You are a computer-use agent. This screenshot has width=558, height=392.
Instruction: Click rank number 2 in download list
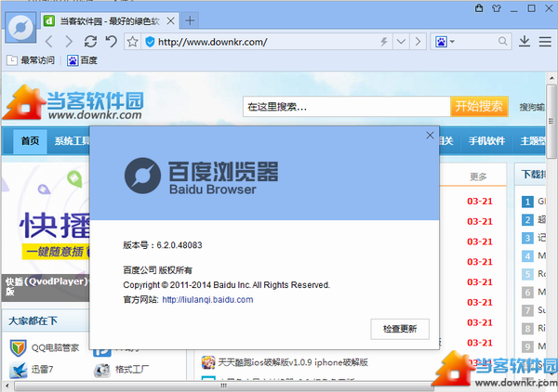527,220
